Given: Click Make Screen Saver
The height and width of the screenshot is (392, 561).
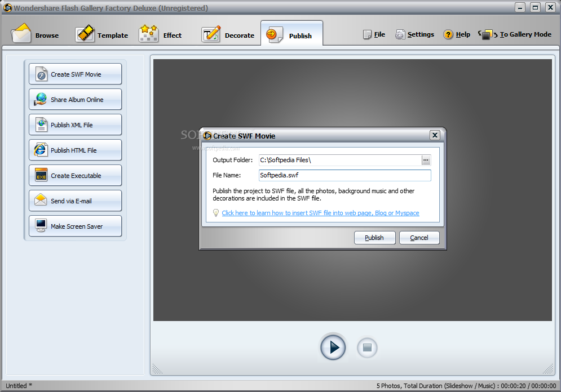Looking at the screenshot, I should pos(75,226).
